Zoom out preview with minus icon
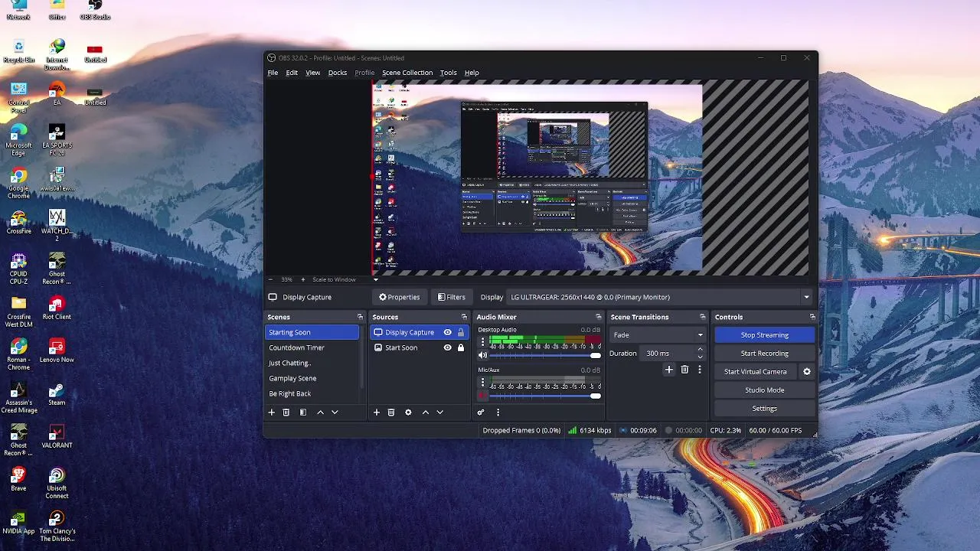The image size is (980, 551). pos(270,279)
